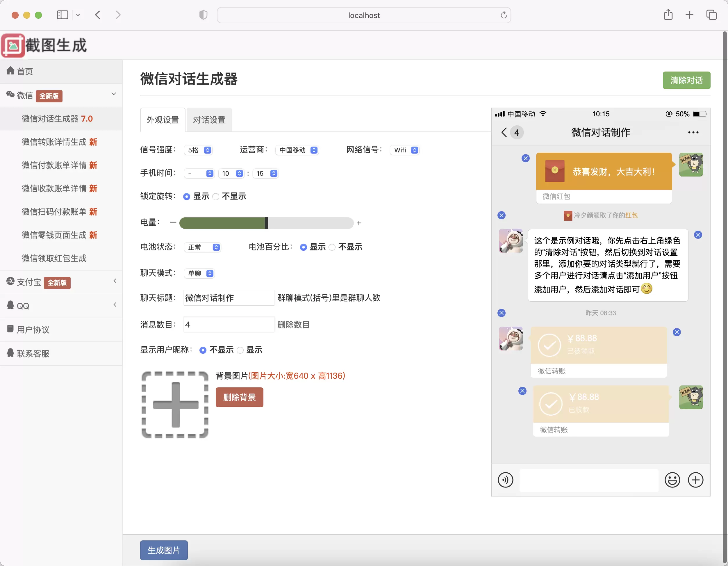Screen dimensions: 728x566
Task: Click the blue 生成图片 button
Action: [164, 550]
